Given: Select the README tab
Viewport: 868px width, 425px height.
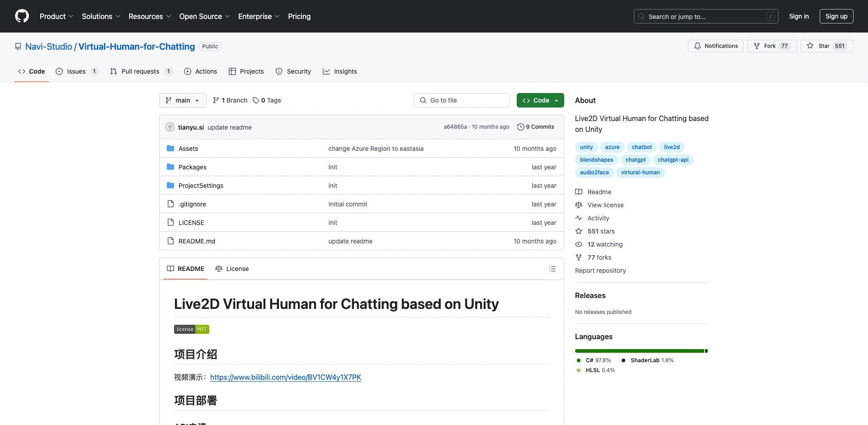Looking at the screenshot, I should click(x=185, y=269).
